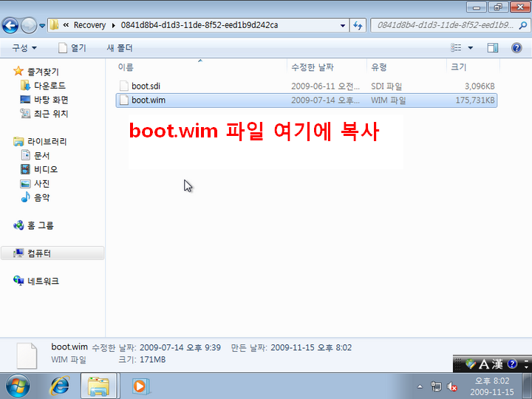Click the 홈 그룹 icon
The height and width of the screenshot is (399, 532).
pyautogui.click(x=18, y=225)
